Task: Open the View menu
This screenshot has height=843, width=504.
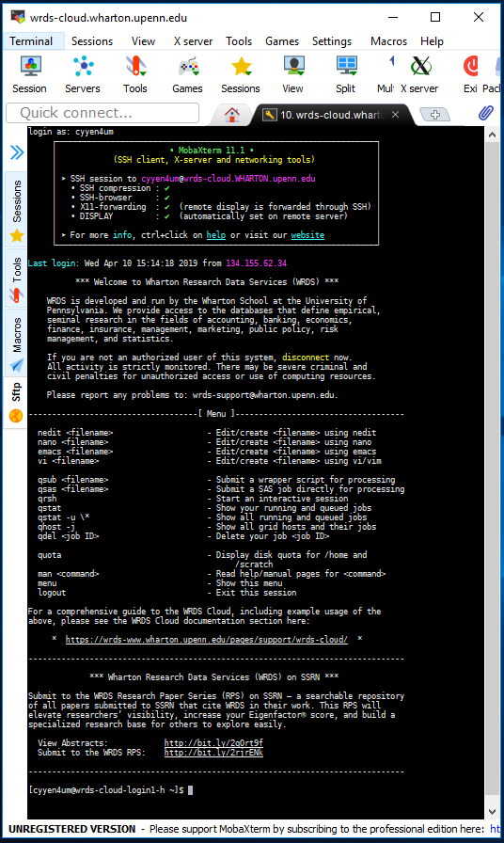Action: pos(144,41)
